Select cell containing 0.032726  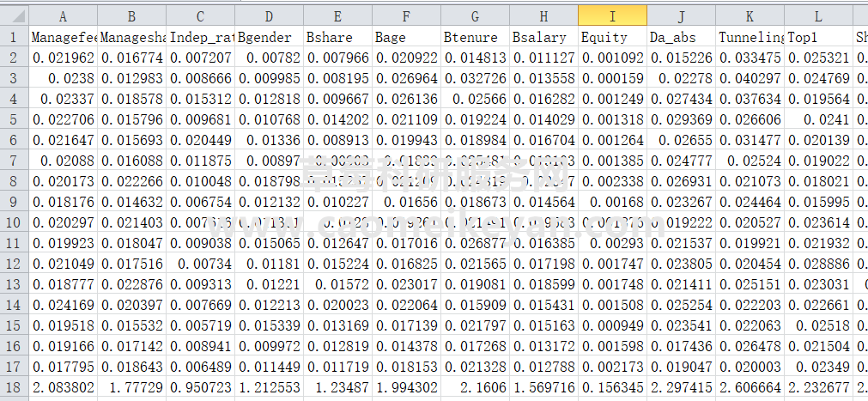475,78
